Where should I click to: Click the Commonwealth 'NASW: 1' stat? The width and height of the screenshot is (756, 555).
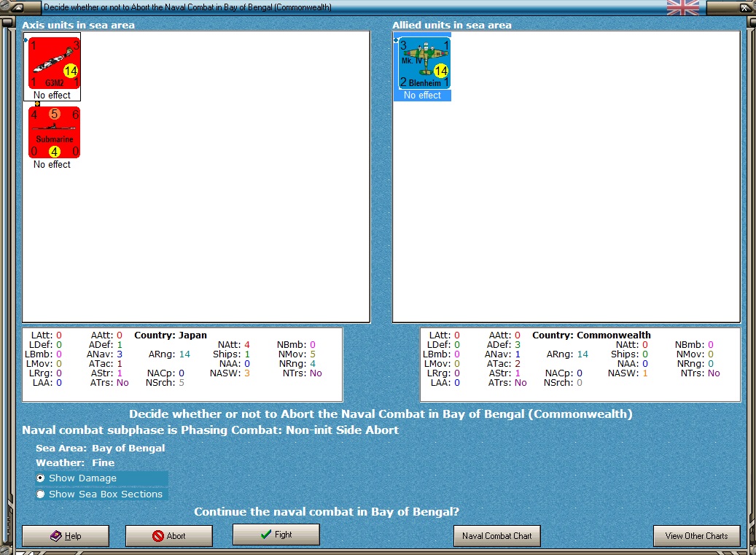tap(628, 373)
